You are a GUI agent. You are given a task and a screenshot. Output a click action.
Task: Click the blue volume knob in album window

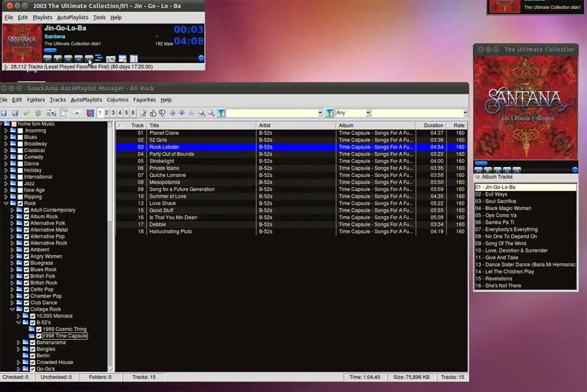[575, 170]
